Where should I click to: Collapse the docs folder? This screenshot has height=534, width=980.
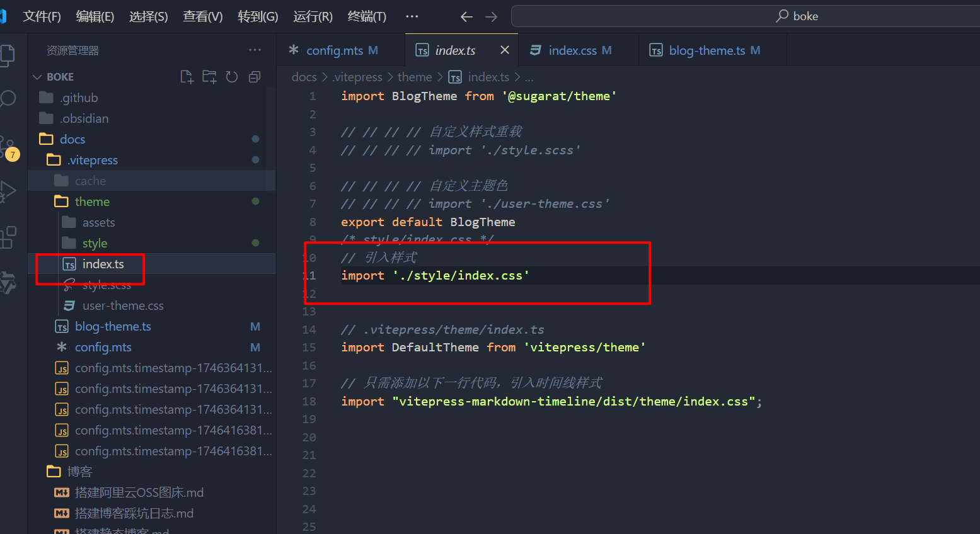72,139
